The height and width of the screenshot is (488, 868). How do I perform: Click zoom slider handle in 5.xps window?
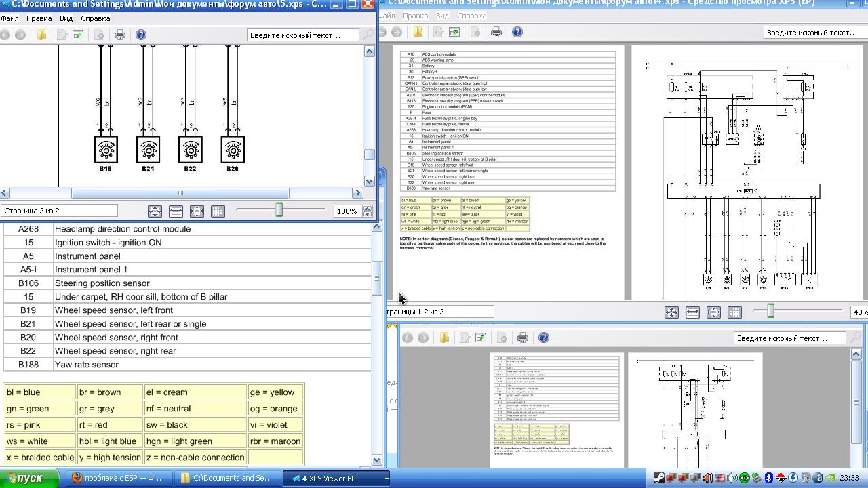(x=279, y=211)
